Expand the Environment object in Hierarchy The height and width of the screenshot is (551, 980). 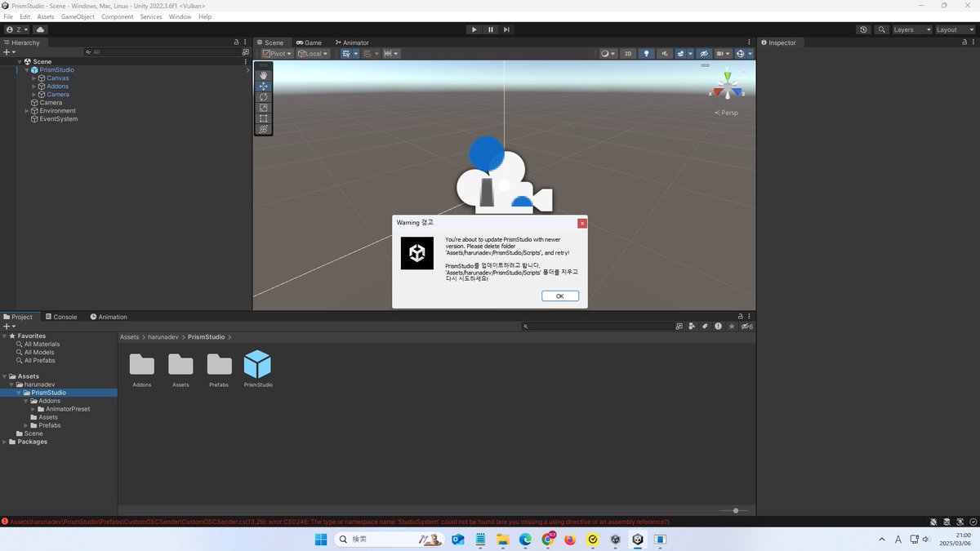point(26,111)
